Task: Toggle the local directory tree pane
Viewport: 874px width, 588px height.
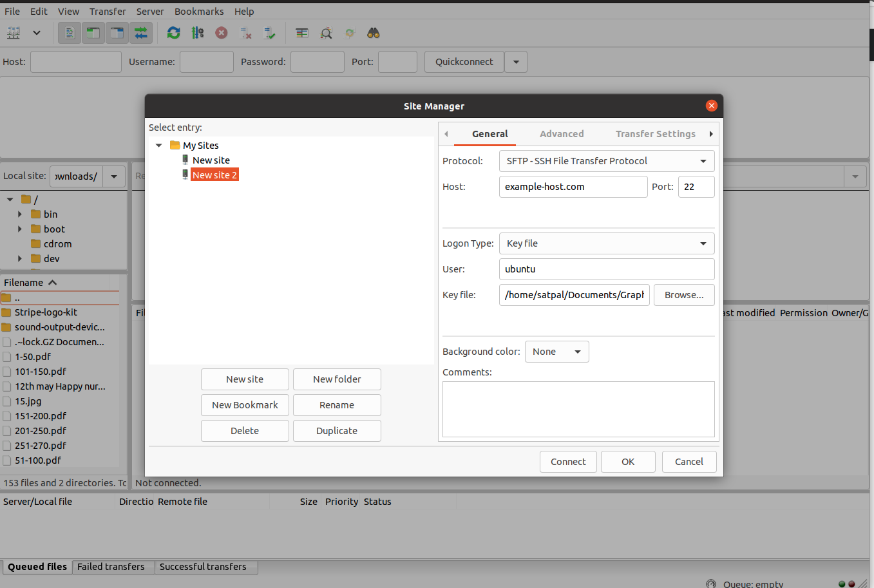Action: click(93, 32)
